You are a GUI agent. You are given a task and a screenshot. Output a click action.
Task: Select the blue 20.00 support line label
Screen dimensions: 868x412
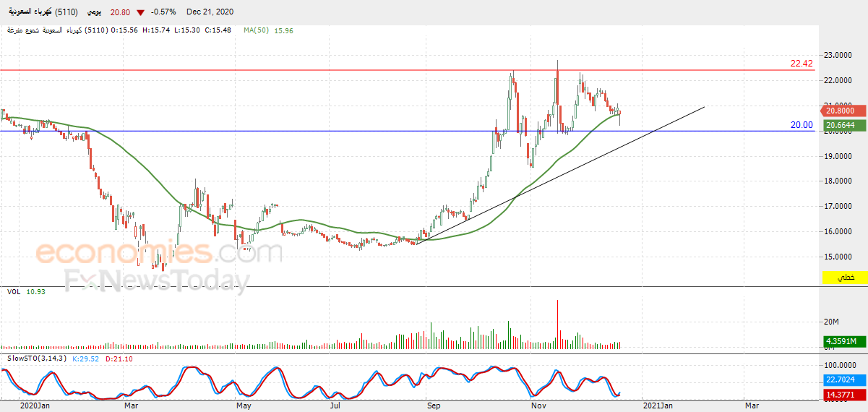(802, 125)
